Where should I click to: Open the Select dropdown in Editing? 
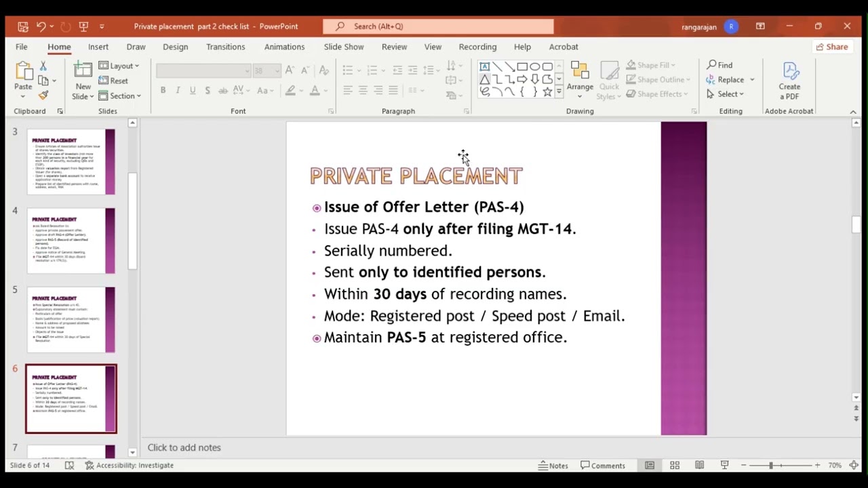click(725, 94)
